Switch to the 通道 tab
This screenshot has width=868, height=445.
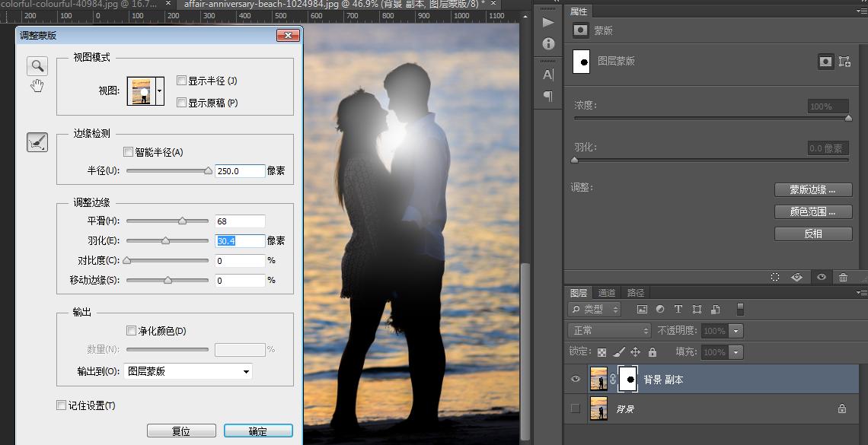pos(607,293)
